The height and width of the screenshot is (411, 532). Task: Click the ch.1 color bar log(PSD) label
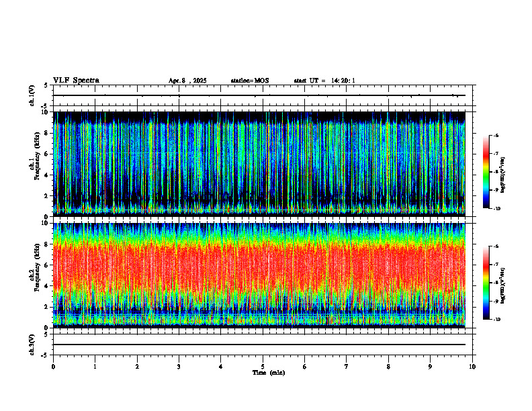(x=502, y=175)
